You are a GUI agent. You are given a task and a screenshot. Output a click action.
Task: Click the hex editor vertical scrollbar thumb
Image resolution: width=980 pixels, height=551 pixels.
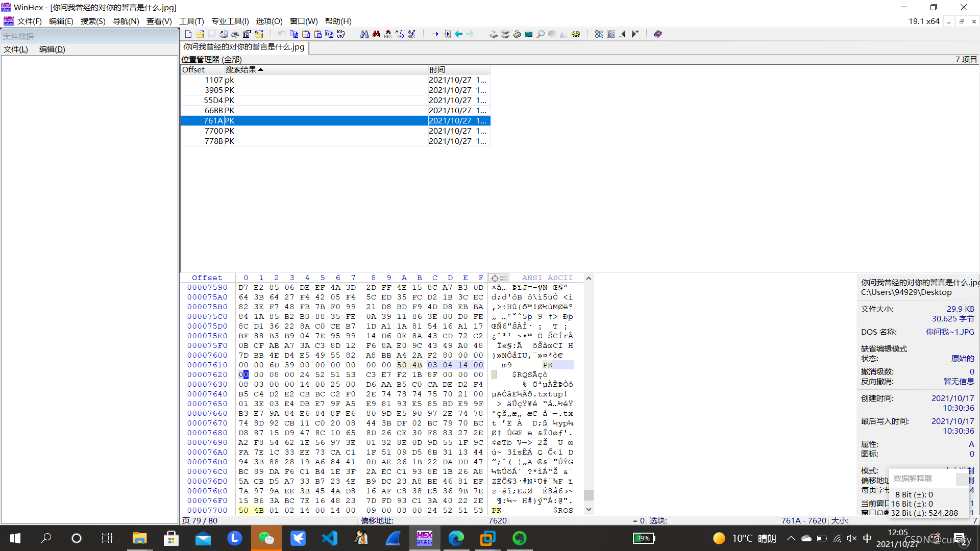tap(589, 495)
